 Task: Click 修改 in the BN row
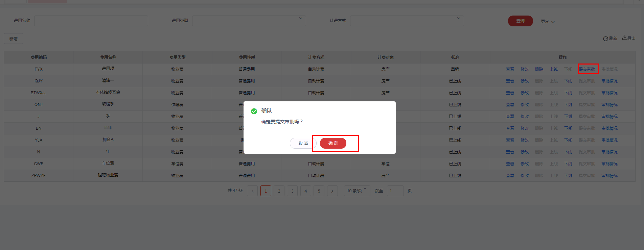(525, 128)
